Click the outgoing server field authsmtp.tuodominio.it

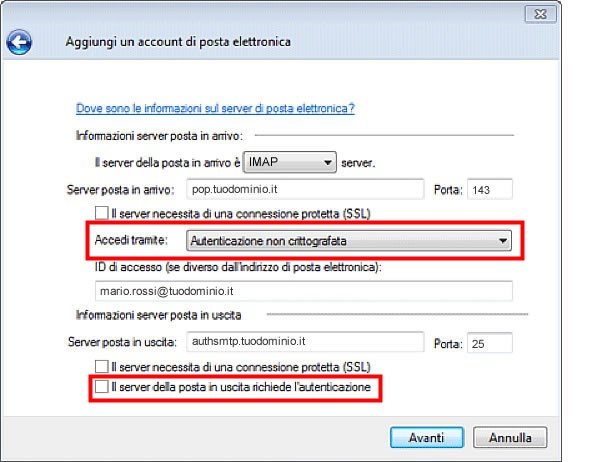tap(305, 341)
